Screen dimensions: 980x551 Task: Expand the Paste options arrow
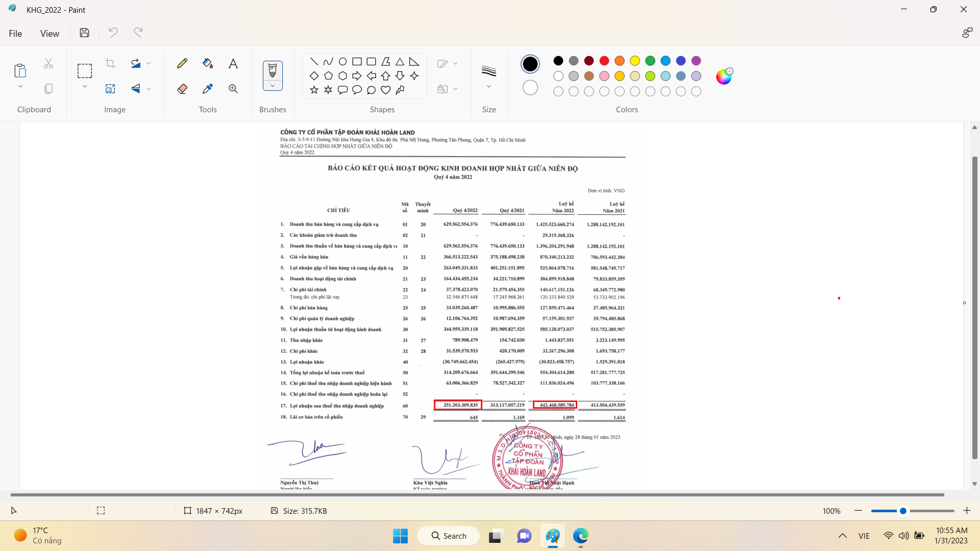pos(20,87)
